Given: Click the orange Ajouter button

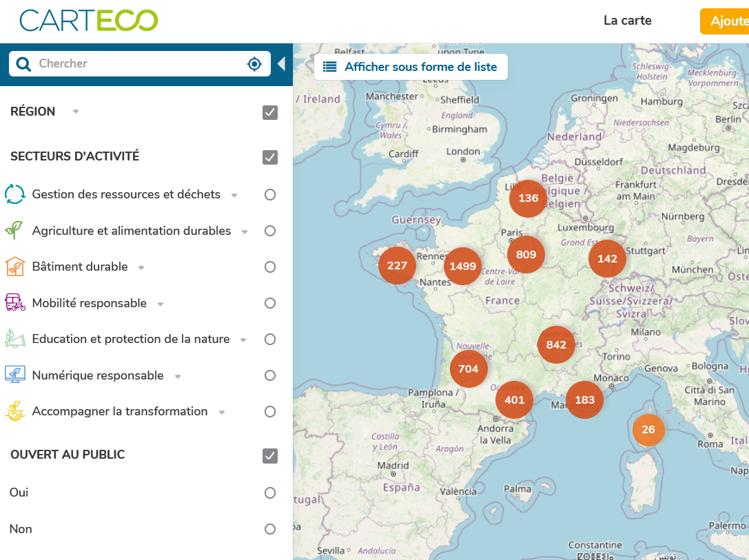Looking at the screenshot, I should [725, 21].
